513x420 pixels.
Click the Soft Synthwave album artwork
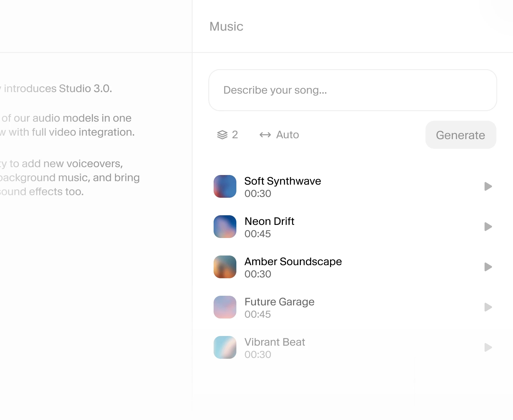click(x=225, y=186)
